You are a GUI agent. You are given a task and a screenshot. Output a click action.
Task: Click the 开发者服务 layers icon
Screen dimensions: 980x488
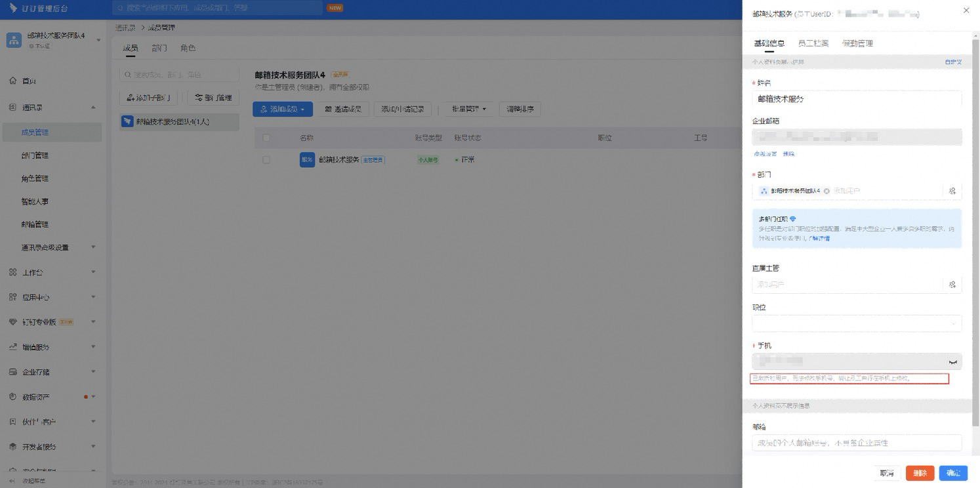[12, 447]
